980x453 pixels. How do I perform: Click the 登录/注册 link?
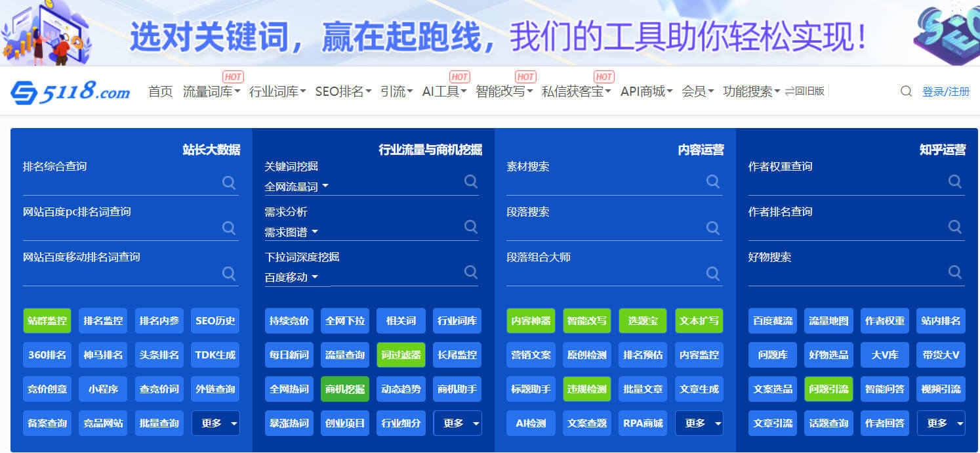[x=945, y=92]
